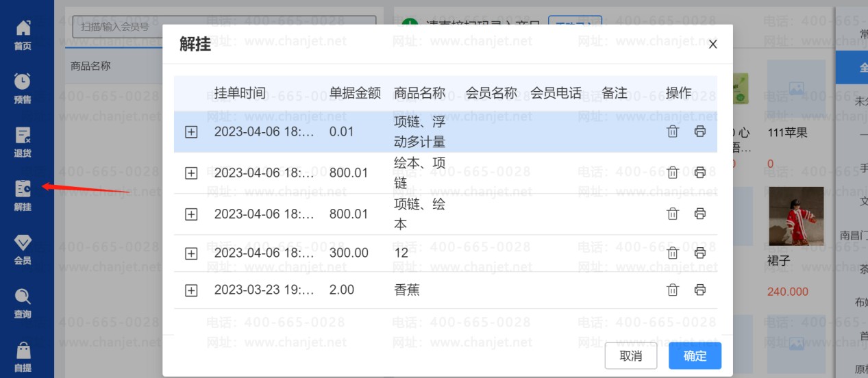
Task: Focus the 扫描/输入会员号 input field
Action: tap(224, 27)
